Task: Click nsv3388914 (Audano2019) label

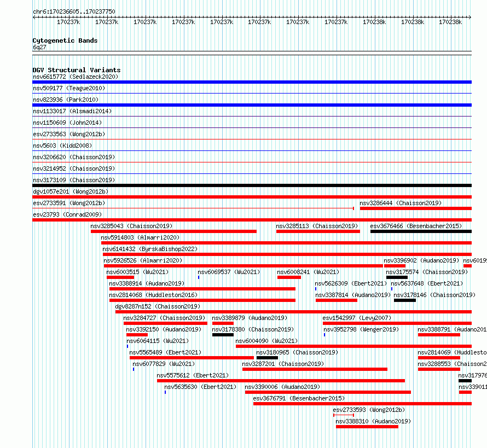Action: pyautogui.click(x=147, y=283)
